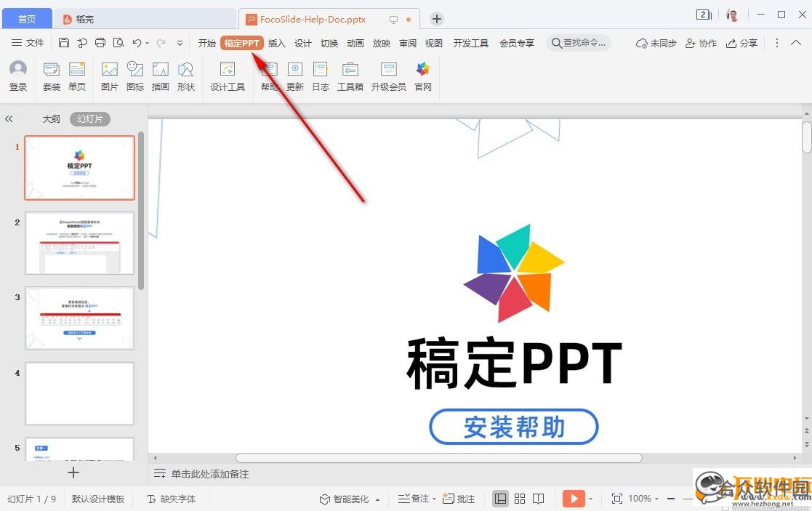Screen dimensions: 812x511
Task: Select slide 2 thumbnail
Action: [x=80, y=243]
